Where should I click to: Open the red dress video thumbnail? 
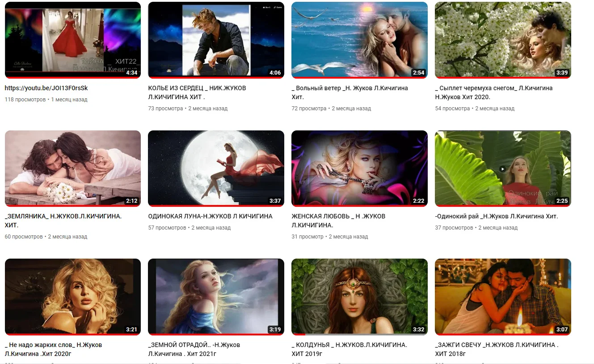click(x=73, y=40)
